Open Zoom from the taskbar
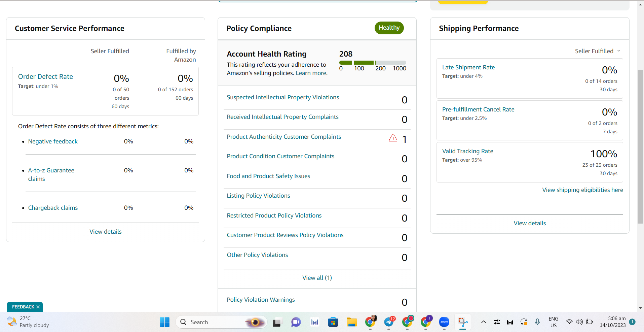Image resolution: width=644 pixels, height=332 pixels. [444, 322]
